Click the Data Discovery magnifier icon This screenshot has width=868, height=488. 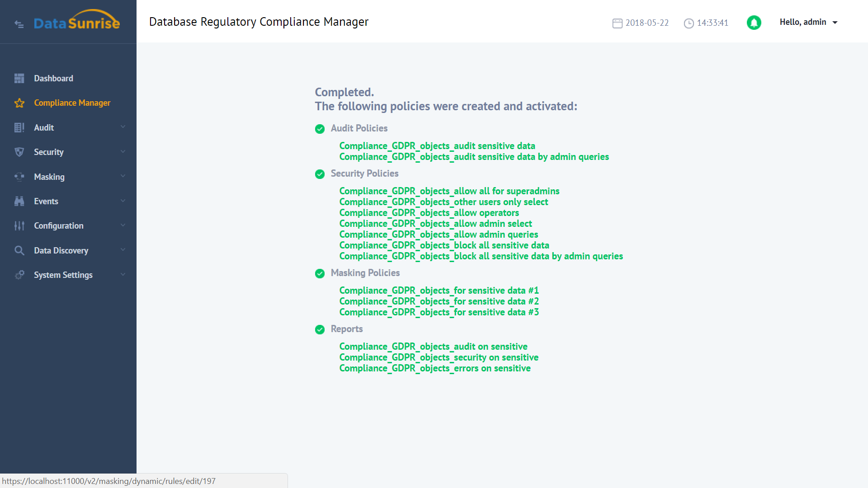click(19, 251)
